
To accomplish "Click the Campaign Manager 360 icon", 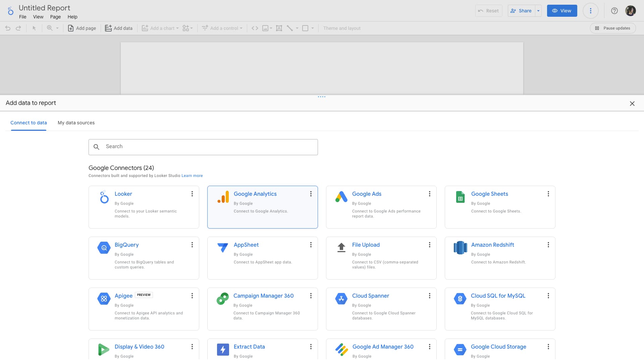I will coord(223,298).
